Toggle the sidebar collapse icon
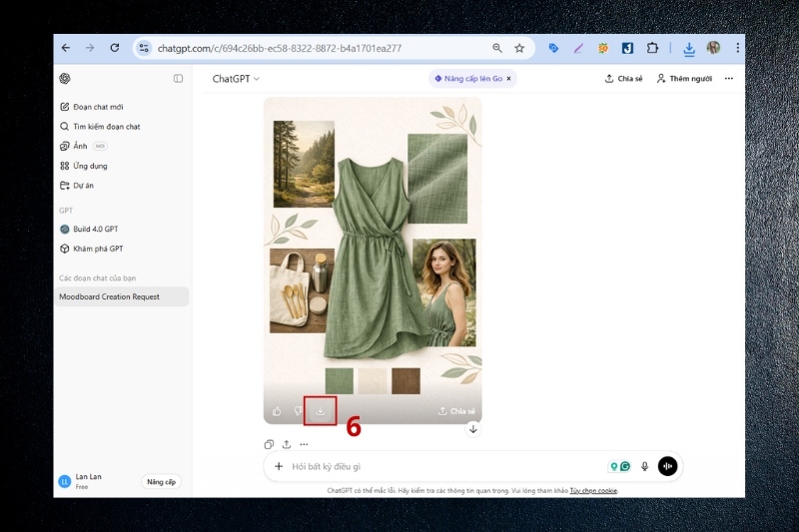This screenshot has height=532, width=799. coord(178,78)
